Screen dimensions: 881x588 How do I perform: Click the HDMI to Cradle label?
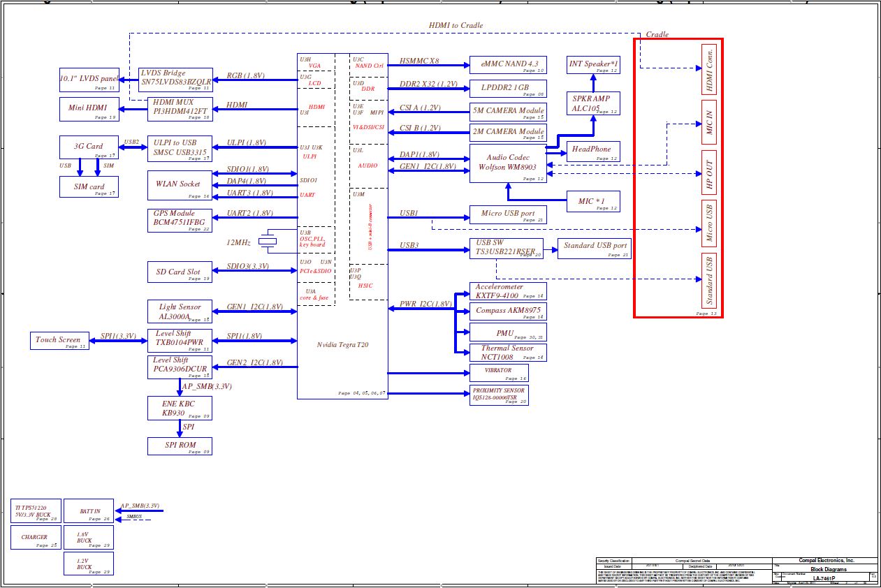456,25
